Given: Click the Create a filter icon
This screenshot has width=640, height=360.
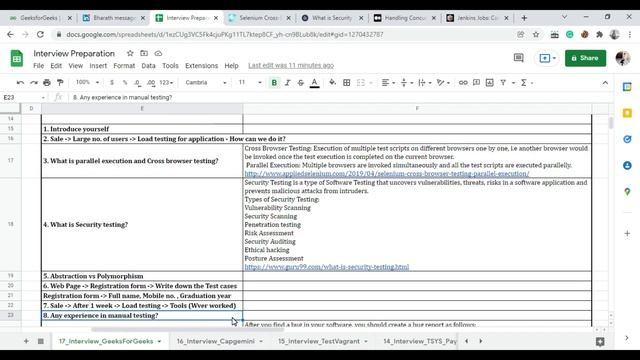Looking at the screenshot, I should pyautogui.click(x=503, y=83).
